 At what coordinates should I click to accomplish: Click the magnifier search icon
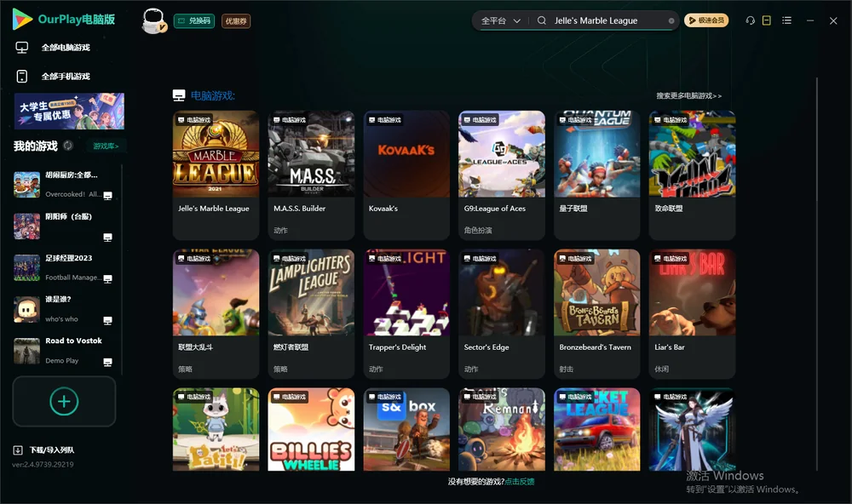click(542, 20)
